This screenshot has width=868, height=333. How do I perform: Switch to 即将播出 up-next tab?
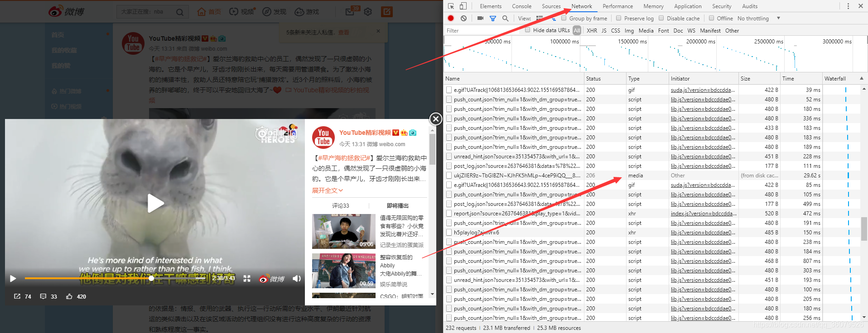(x=398, y=205)
